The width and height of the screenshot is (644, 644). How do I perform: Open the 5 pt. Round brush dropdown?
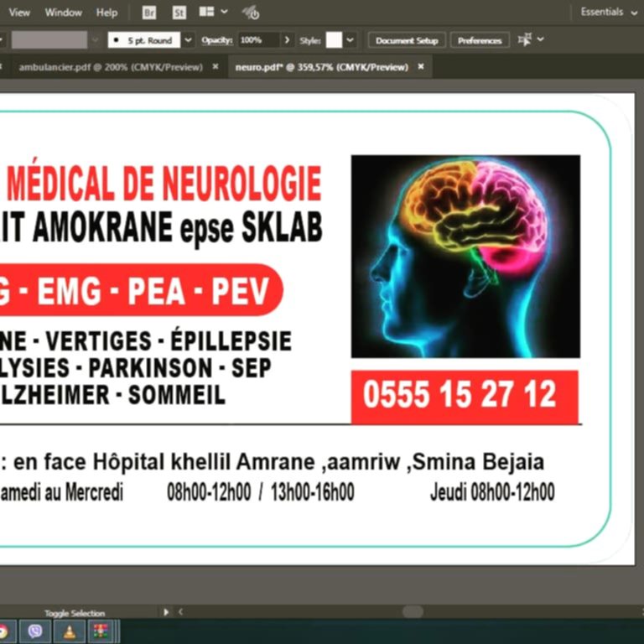pyautogui.click(x=188, y=40)
